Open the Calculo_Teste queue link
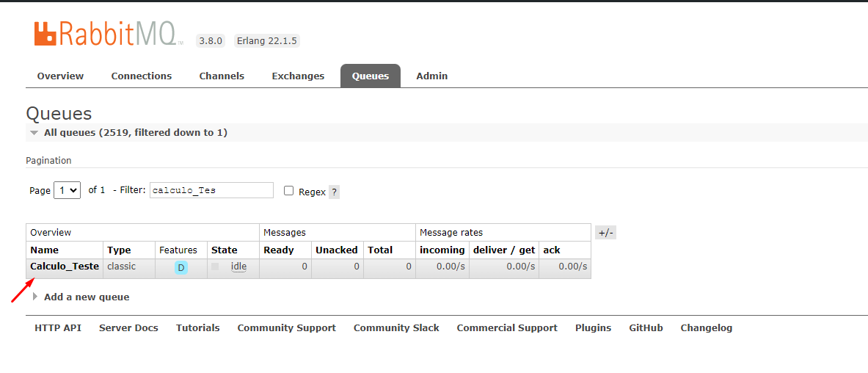Screen dimensions: 868x373 65,267
